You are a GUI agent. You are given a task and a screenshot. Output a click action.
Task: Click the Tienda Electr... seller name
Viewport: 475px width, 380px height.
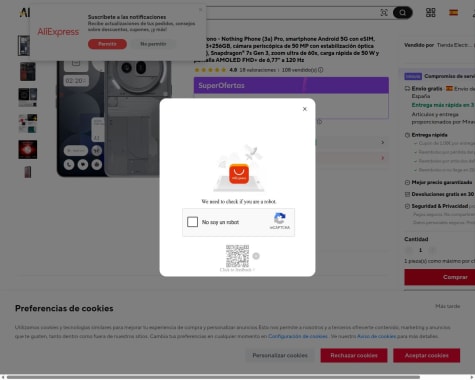point(455,45)
